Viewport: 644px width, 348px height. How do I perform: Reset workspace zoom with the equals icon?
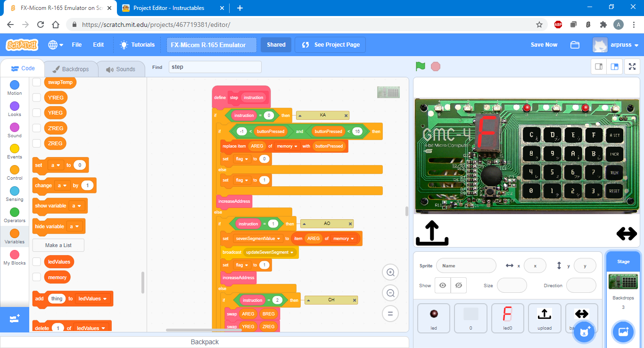point(390,314)
